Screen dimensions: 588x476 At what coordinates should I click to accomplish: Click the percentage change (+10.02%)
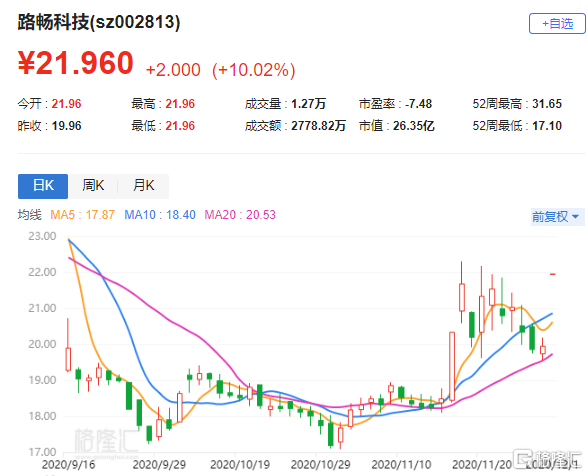254,70
